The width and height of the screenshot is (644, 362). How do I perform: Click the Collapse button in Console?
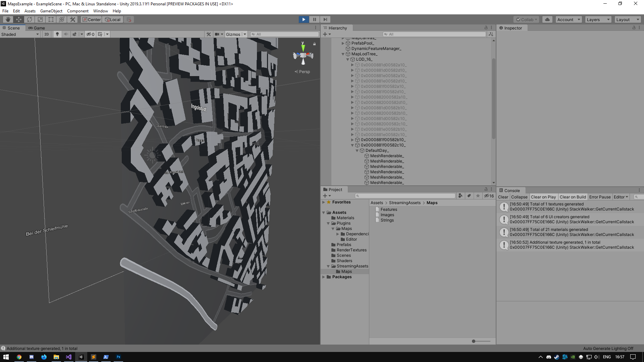[519, 197]
